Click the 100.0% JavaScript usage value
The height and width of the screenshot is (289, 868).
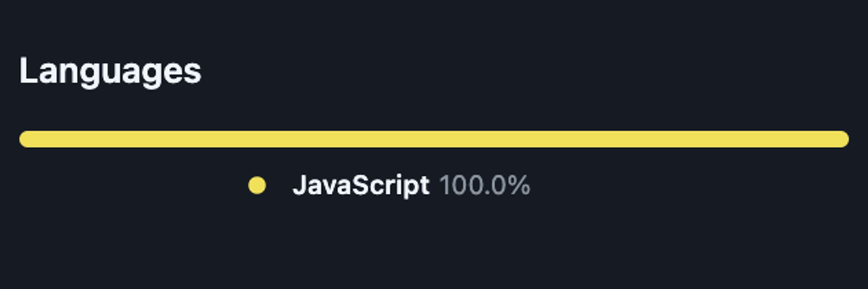click(485, 185)
